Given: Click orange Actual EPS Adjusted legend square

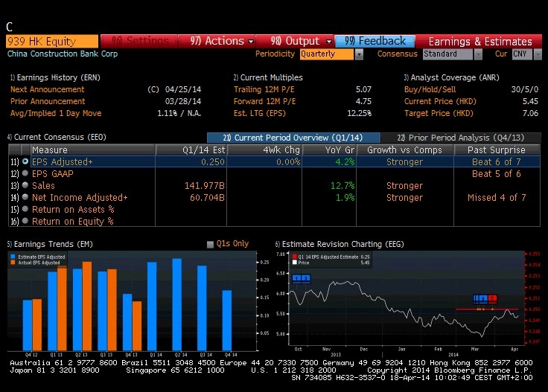Looking at the screenshot, I should (13, 263).
